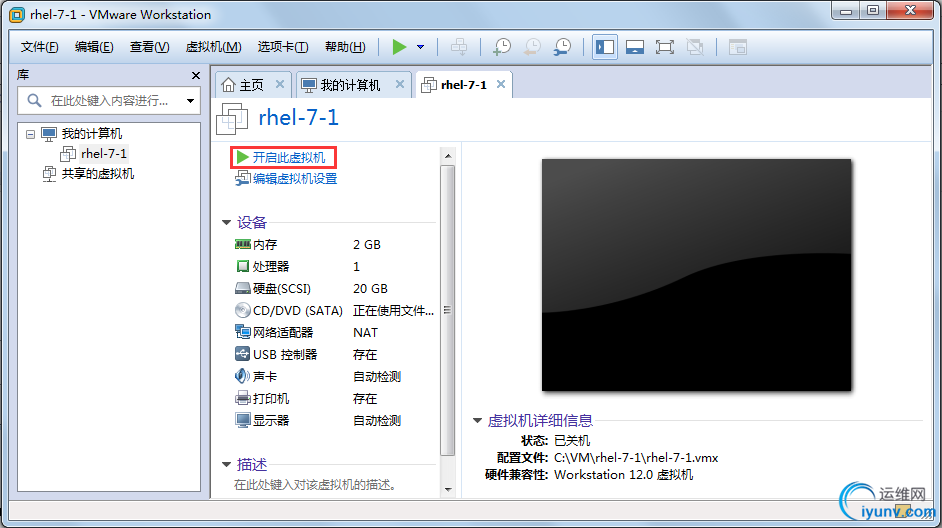
Task: Click the 正在使用文件... CD/DVD value
Action: tap(394, 311)
